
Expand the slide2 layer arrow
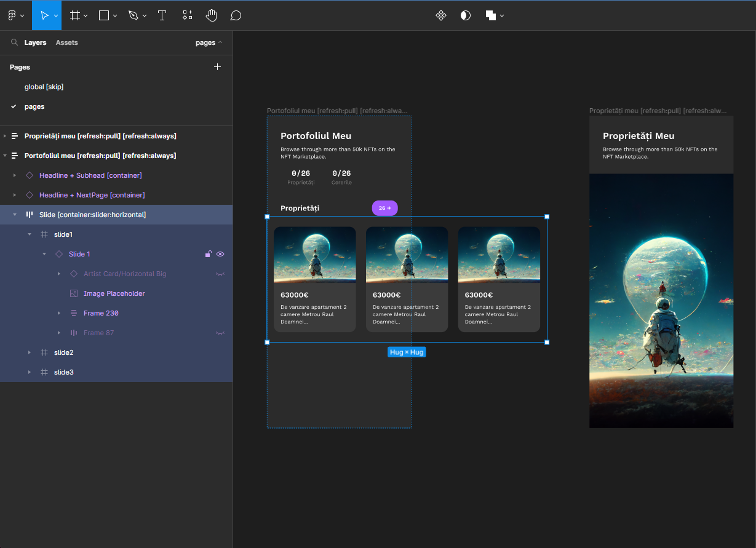click(29, 352)
